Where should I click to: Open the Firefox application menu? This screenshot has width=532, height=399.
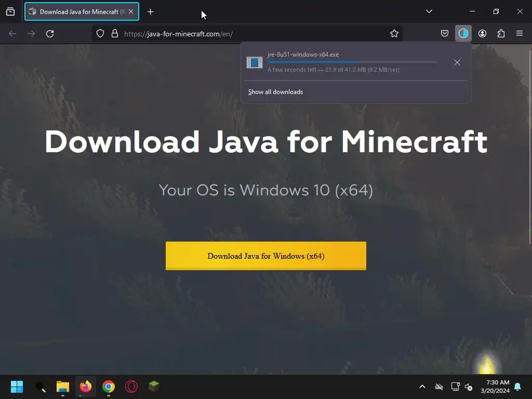(x=520, y=33)
